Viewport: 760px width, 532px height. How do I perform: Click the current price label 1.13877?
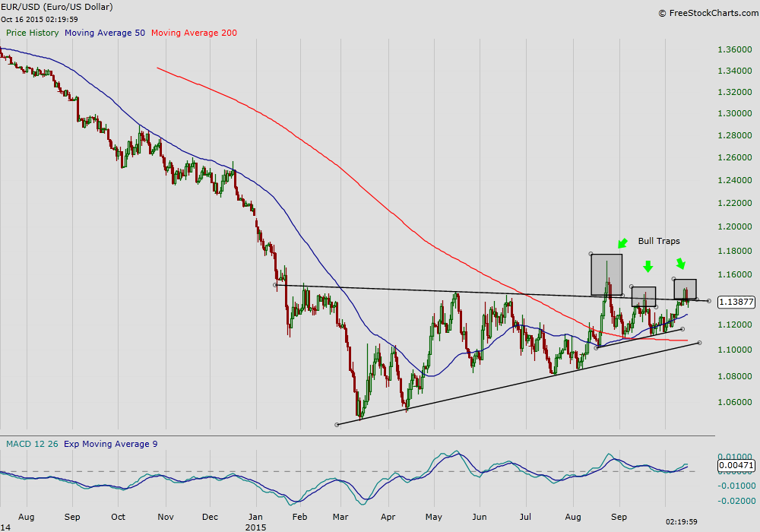tap(735, 302)
